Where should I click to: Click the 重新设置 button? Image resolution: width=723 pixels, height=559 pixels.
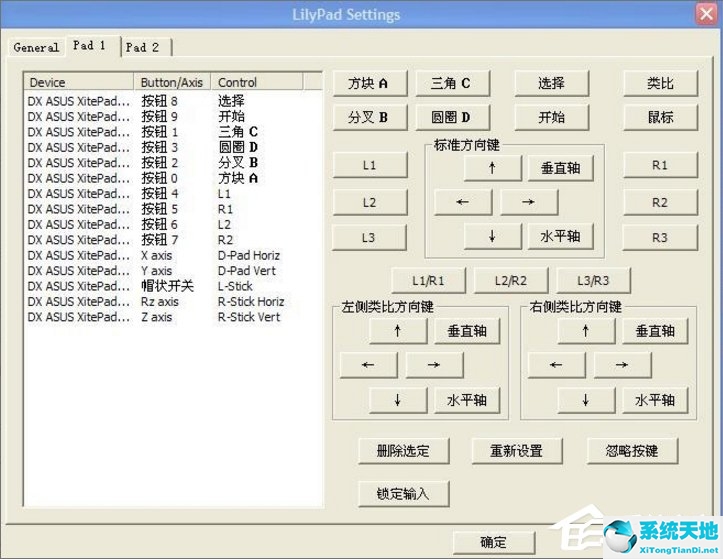click(x=517, y=451)
